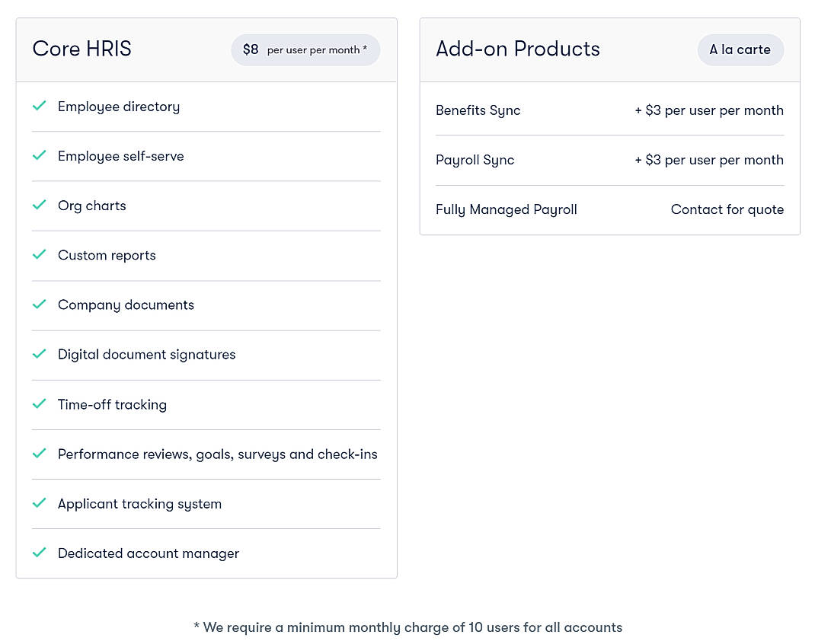Screen dimensions: 815x644
Task: Click the minimum monthly charge footnote
Action: pos(408,627)
